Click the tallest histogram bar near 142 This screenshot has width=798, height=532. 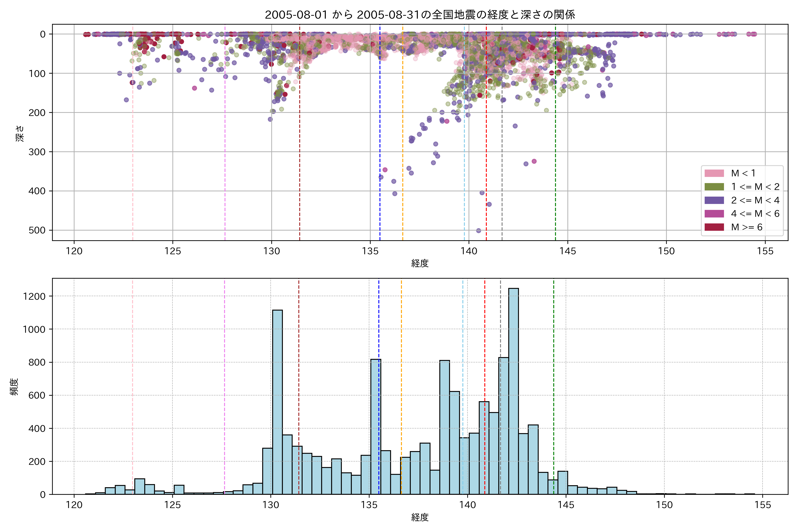tap(513, 390)
